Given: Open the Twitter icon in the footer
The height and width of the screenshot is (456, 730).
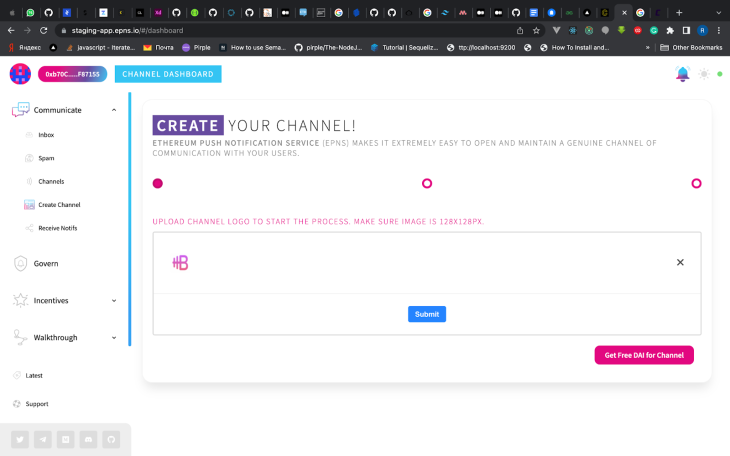Looking at the screenshot, I should [x=20, y=439].
